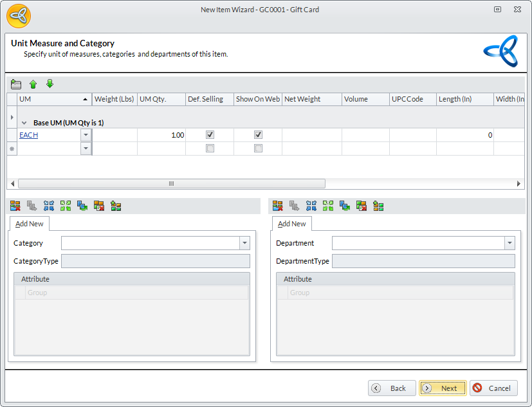Screen dimensions: 532x407
Task: Click the delete department icon with red X
Action: pyautogui.click(x=278, y=206)
